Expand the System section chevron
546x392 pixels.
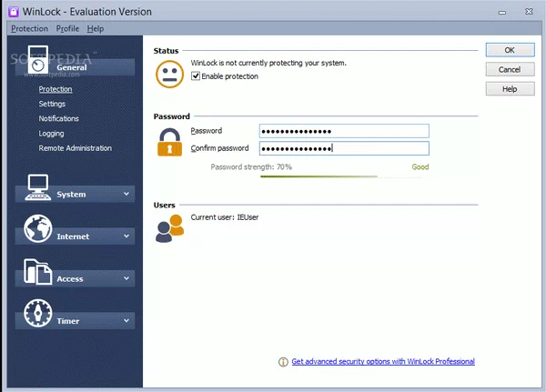[126, 194]
